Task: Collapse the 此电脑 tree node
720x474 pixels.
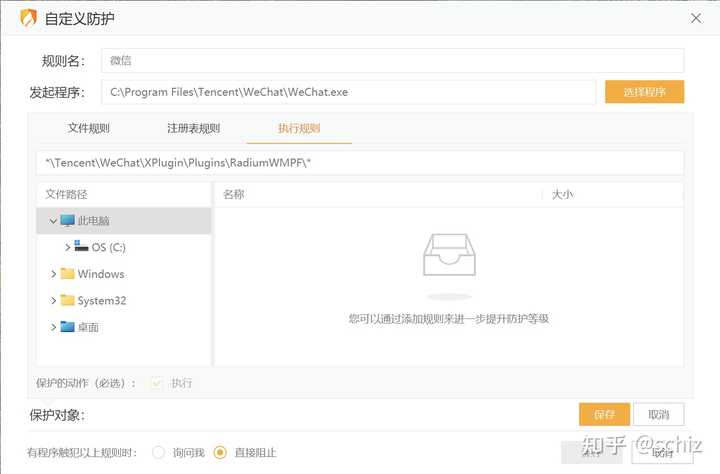Action: (53, 221)
